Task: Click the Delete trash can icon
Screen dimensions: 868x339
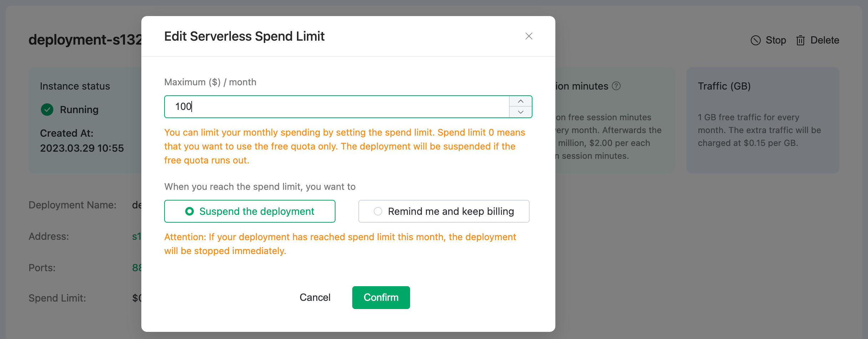Action: click(x=800, y=40)
